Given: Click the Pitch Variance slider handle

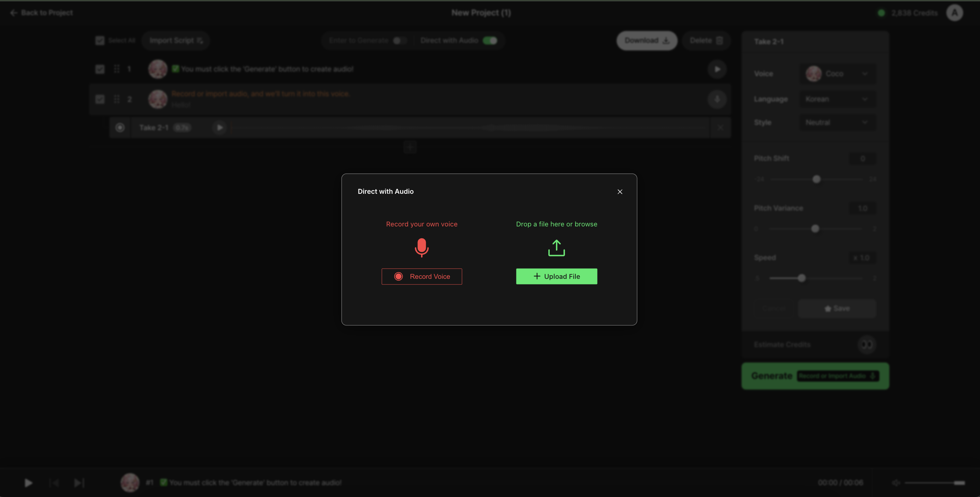Looking at the screenshot, I should (815, 228).
